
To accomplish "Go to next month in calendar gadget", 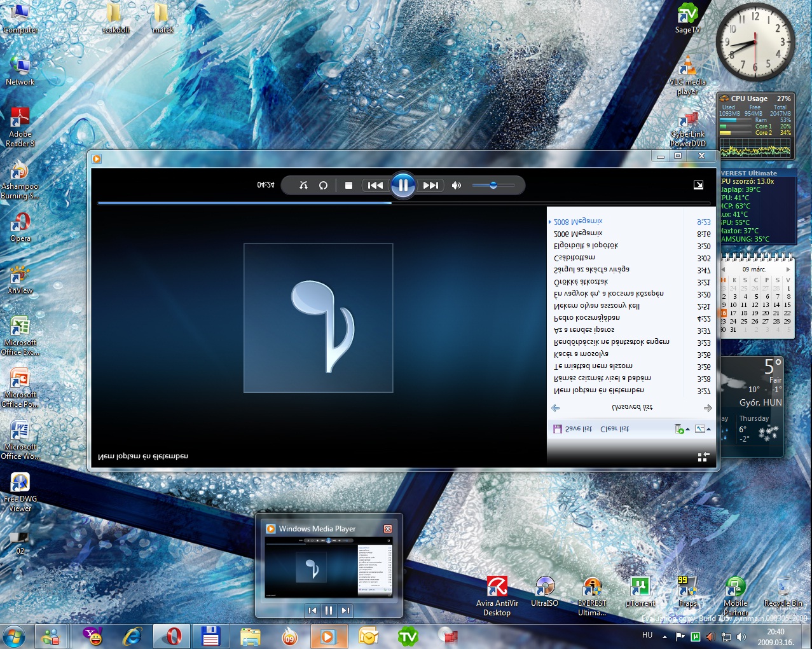I will tap(788, 270).
